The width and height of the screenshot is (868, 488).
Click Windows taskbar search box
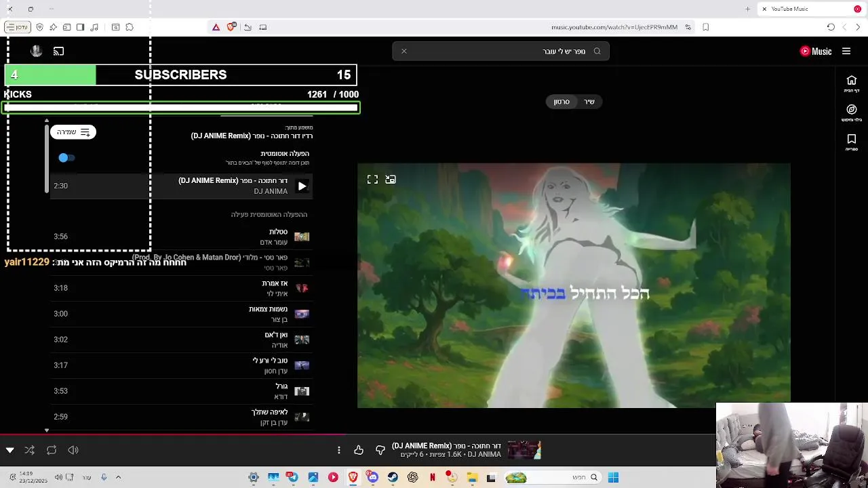click(x=553, y=477)
